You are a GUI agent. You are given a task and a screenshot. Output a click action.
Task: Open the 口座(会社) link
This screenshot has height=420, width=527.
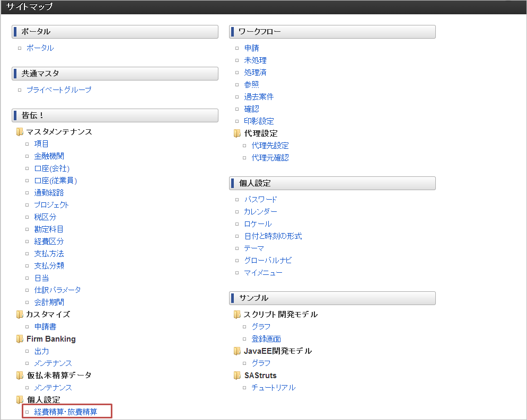click(52, 168)
